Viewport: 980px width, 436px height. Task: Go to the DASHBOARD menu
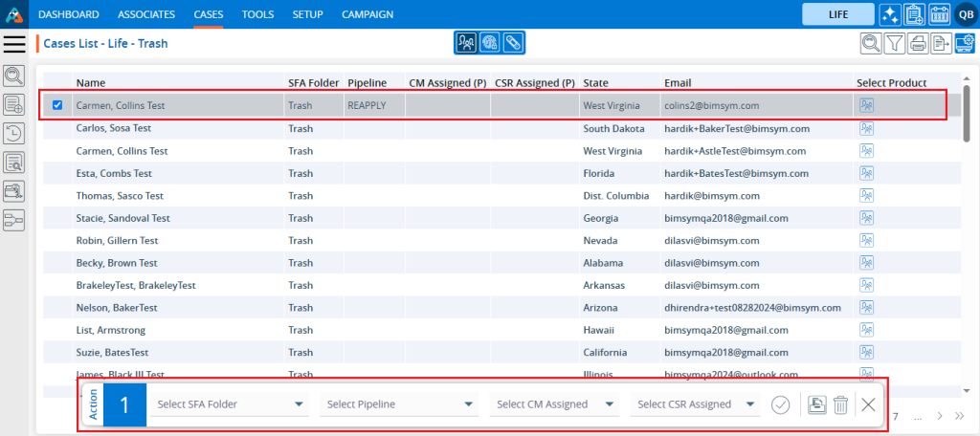68,14
